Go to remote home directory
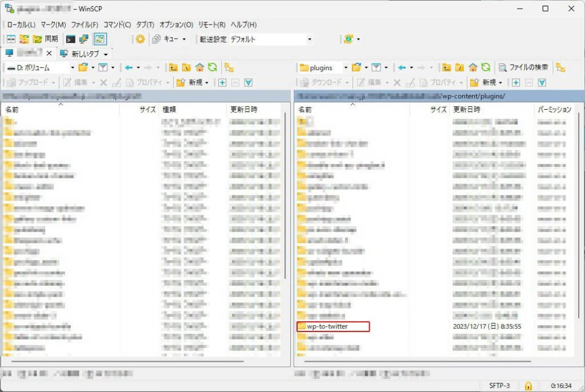Image resolution: width=585 pixels, height=392 pixels. point(472,67)
